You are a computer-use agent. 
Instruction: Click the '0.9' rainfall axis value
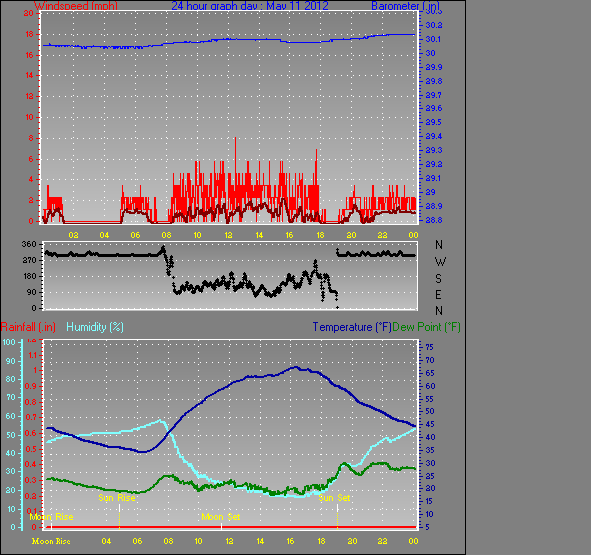coord(30,386)
